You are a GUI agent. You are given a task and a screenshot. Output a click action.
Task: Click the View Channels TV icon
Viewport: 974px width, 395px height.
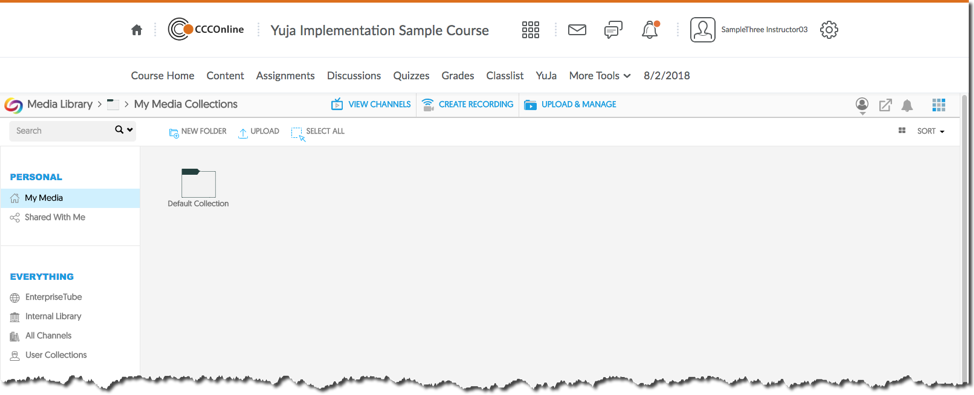(337, 104)
